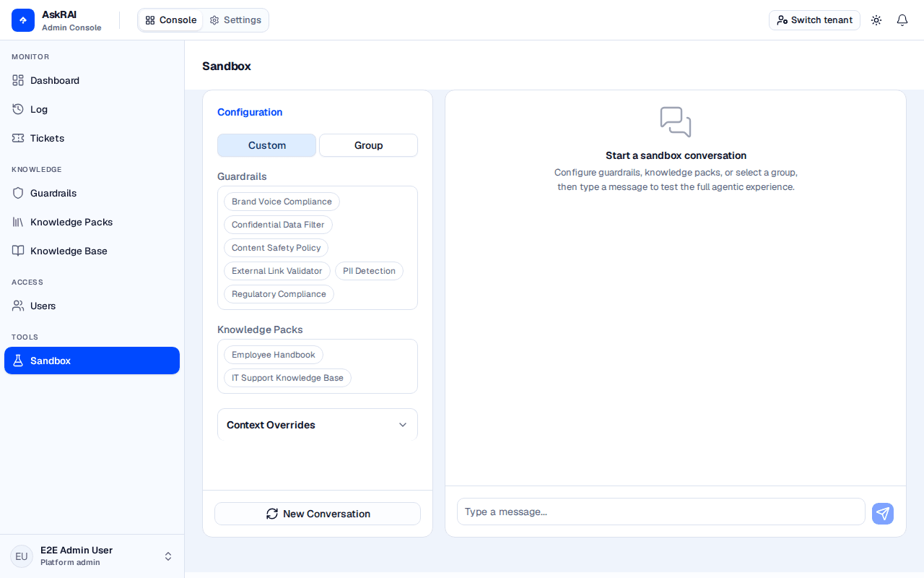
Task: Select the Group configuration tab
Action: click(368, 145)
